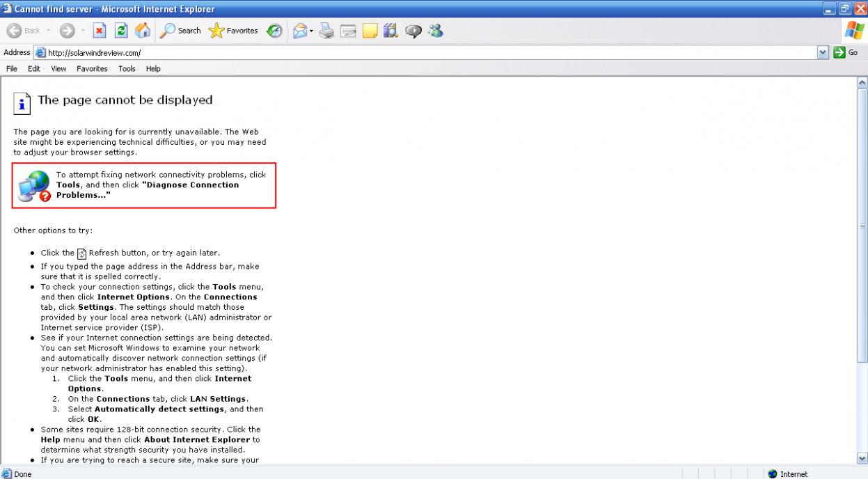Image resolution: width=868 pixels, height=479 pixels.
Task: Open the Edit menu
Action: (34, 68)
